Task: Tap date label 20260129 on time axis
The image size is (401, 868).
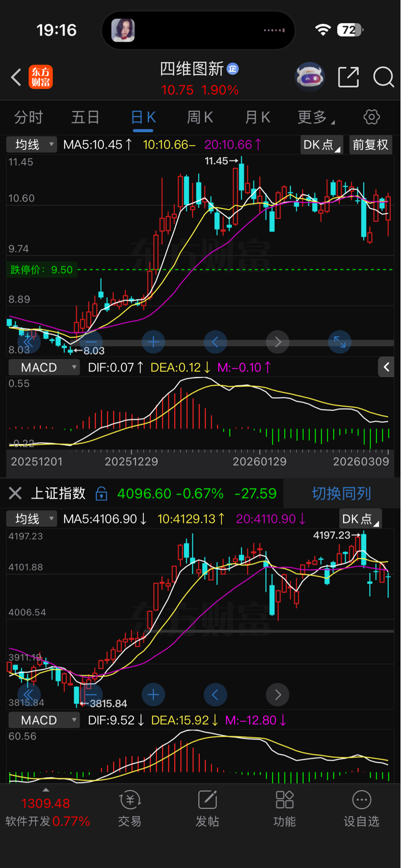Action: (259, 461)
